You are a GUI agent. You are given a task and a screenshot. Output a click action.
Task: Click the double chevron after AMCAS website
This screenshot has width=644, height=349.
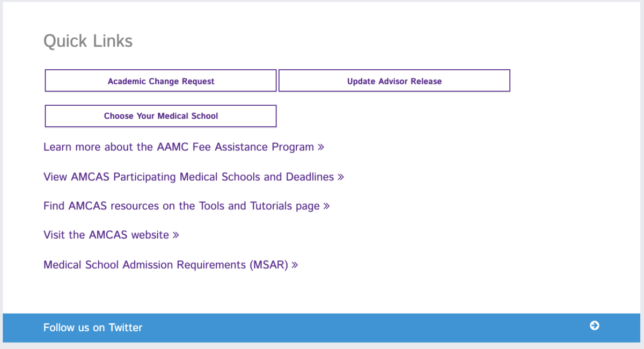176,235
